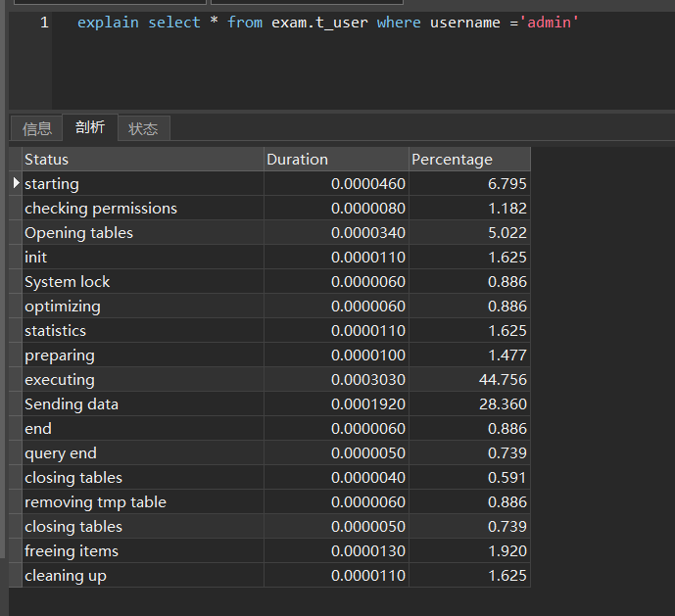Select duration value 0.0001920
Image resolution: width=675 pixels, height=616 pixels.
tap(368, 404)
